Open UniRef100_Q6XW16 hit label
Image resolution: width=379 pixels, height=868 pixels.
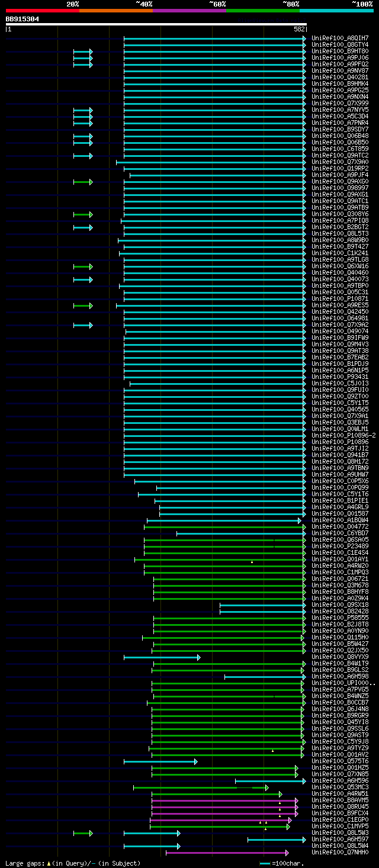pyautogui.click(x=340, y=266)
